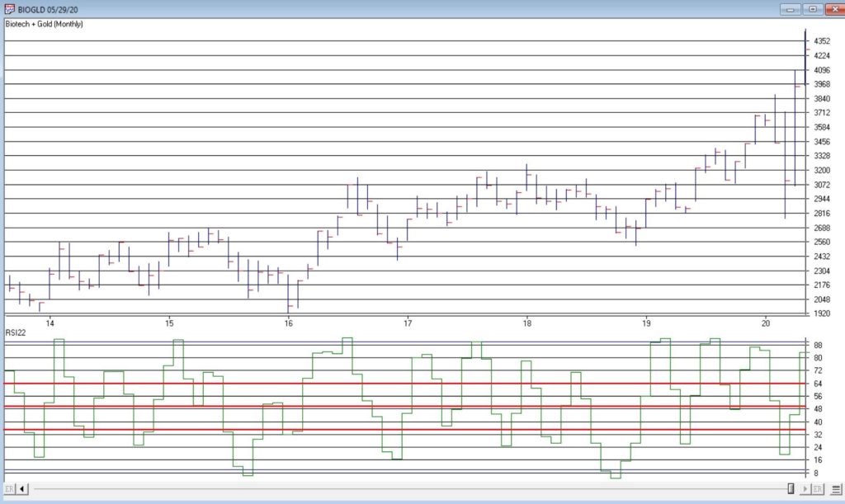
Task: Click the chart scroll slider thumb
Action: click(x=791, y=488)
